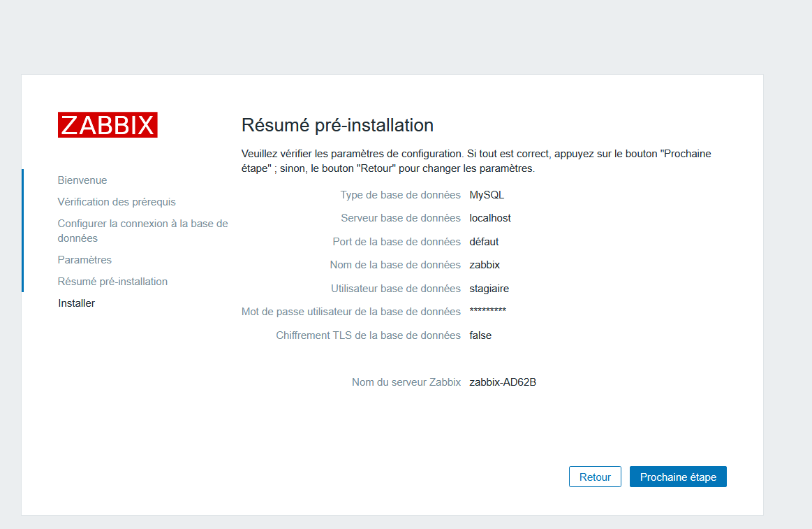812x529 pixels.
Task: Click the zabbix database name value
Action: pos(485,264)
